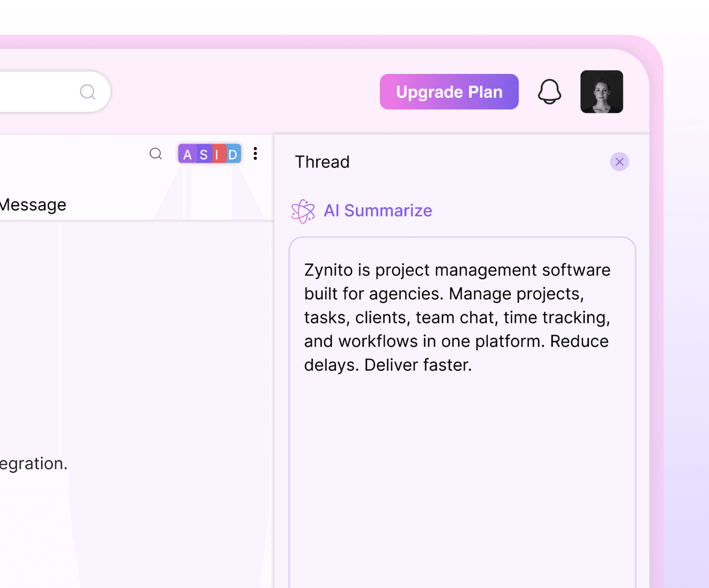The image size is (709, 588).
Task: Click the Message tab label
Action: pos(33,205)
